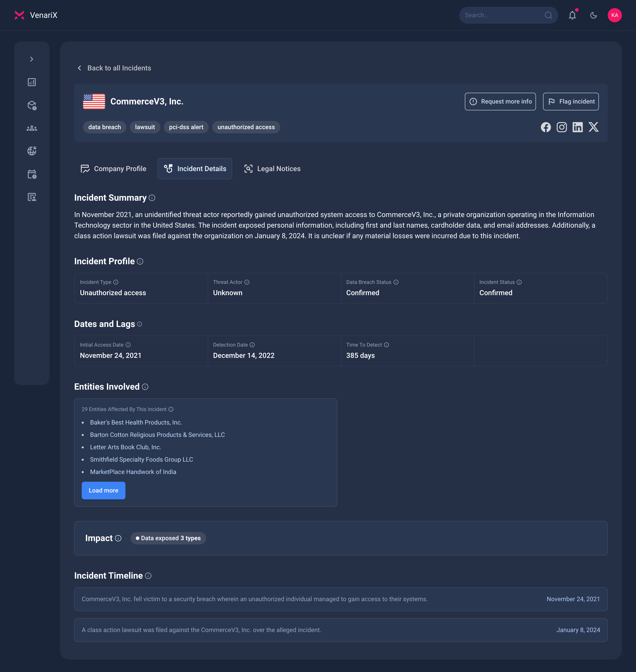
Task: Click info icon next to Incident Type
Action: click(115, 282)
